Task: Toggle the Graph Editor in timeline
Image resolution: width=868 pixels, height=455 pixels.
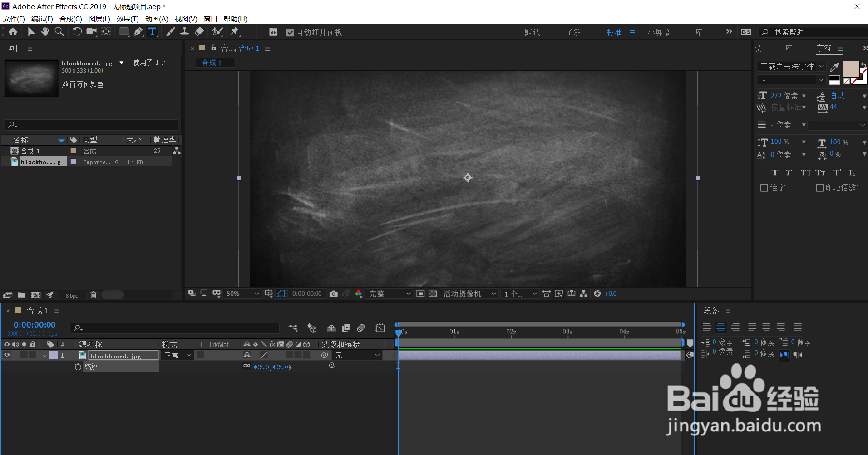Action: 380,328
